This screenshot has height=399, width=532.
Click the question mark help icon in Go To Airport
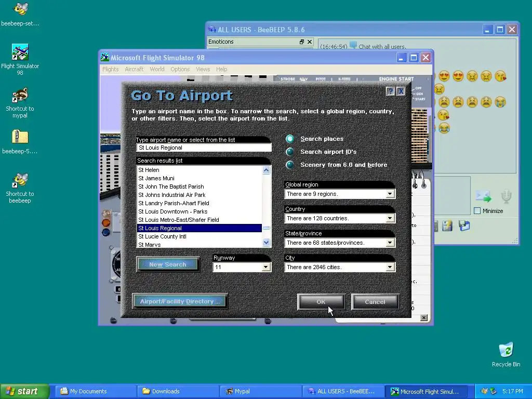390,91
